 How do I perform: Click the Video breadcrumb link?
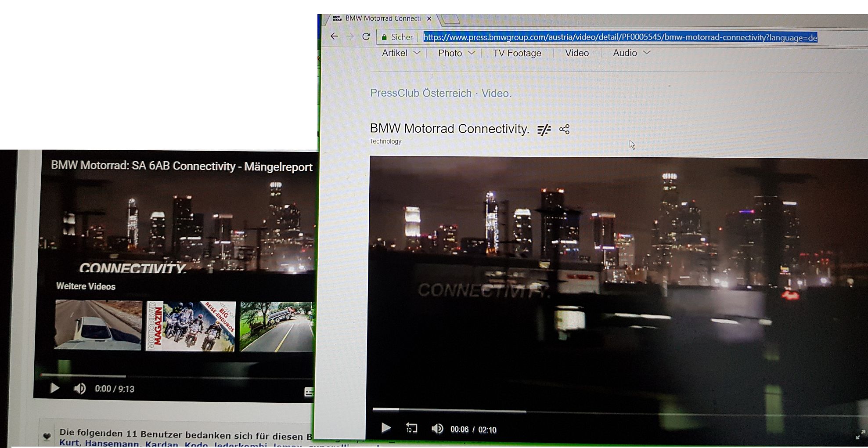coord(496,93)
